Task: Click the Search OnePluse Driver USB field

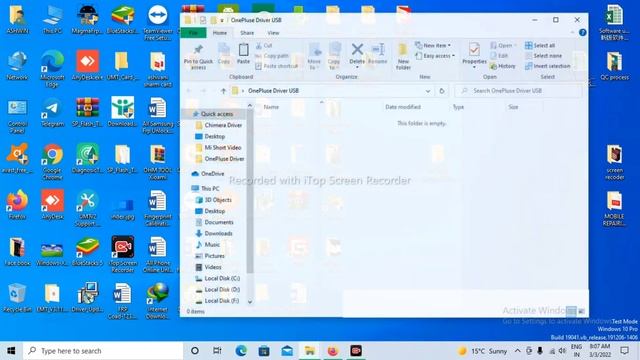Action: [518, 91]
